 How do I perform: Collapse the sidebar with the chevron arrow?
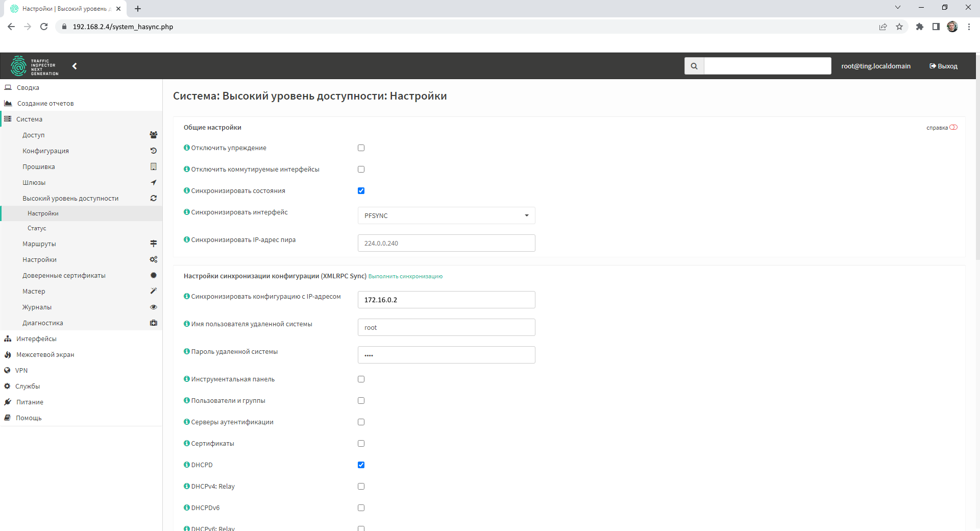point(75,66)
